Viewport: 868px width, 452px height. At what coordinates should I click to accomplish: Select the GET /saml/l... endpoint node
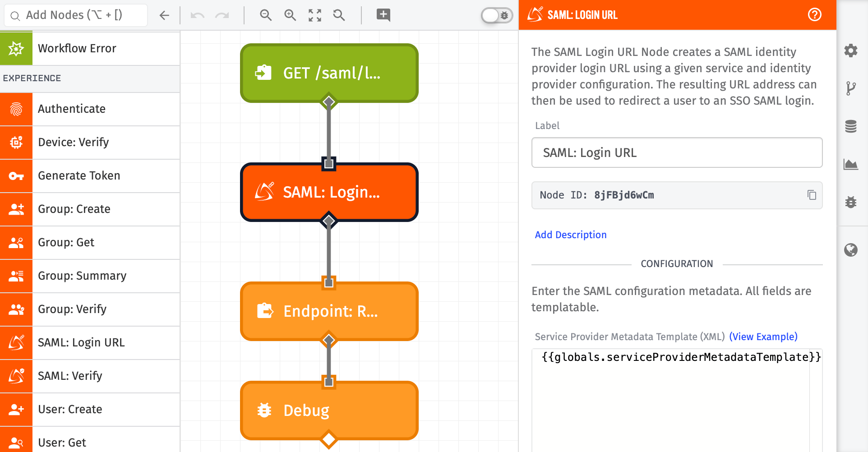[329, 73]
